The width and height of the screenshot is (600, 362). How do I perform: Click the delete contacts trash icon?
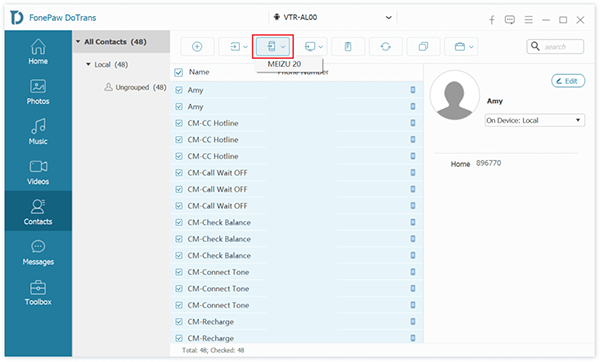[x=347, y=47]
